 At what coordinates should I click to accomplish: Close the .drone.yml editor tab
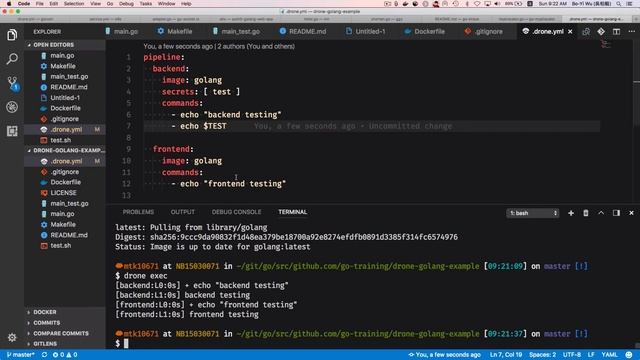pos(570,31)
